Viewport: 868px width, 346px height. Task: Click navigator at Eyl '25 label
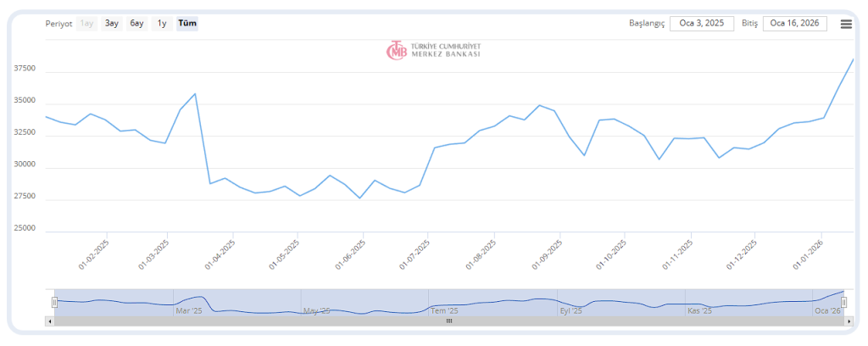570,311
